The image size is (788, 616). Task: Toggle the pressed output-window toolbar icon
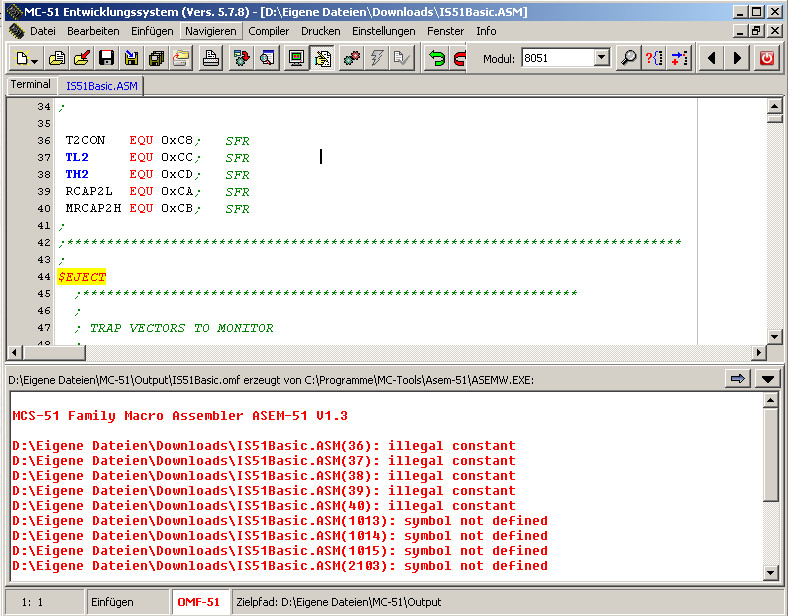pyautogui.click(x=322, y=58)
